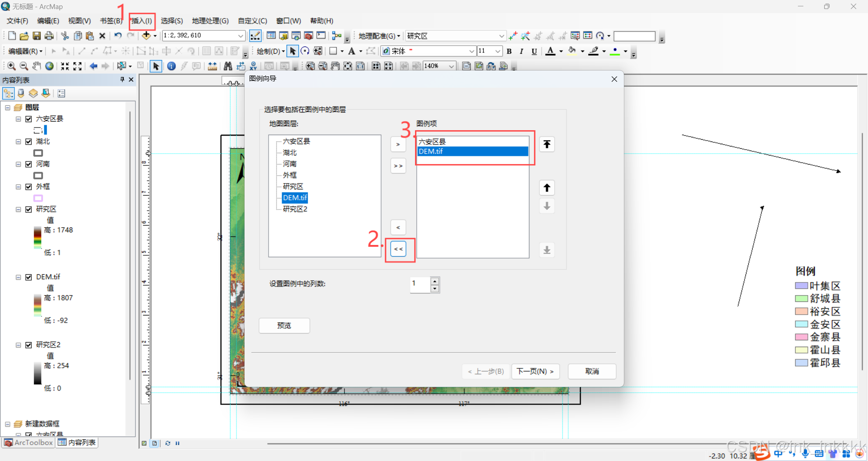Open the map scale dropdown
868x461 pixels.
coord(241,36)
